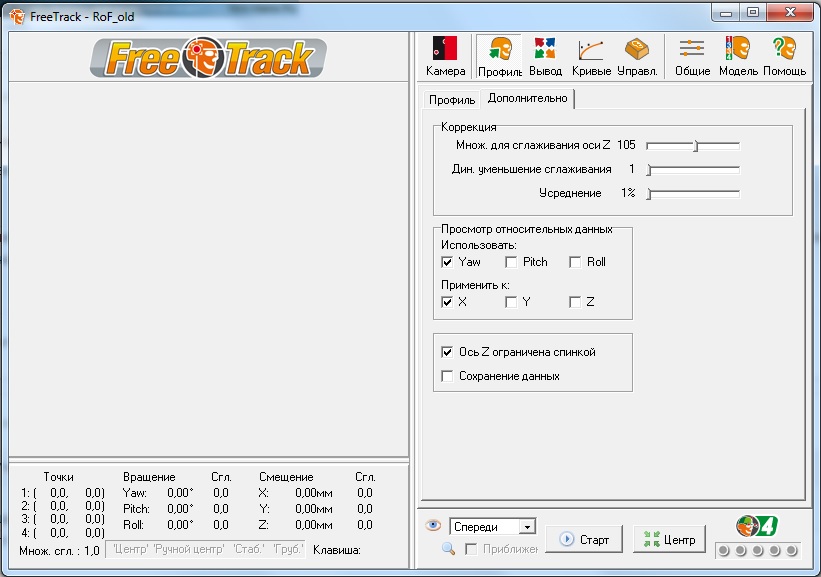The image size is (821, 577).
Task: Click the Смещение column header
Action: pos(286,477)
